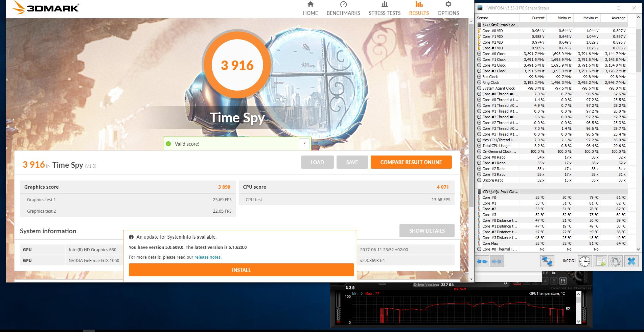Click the Graphics score row
644x332 pixels.
pyautogui.click(x=128, y=187)
